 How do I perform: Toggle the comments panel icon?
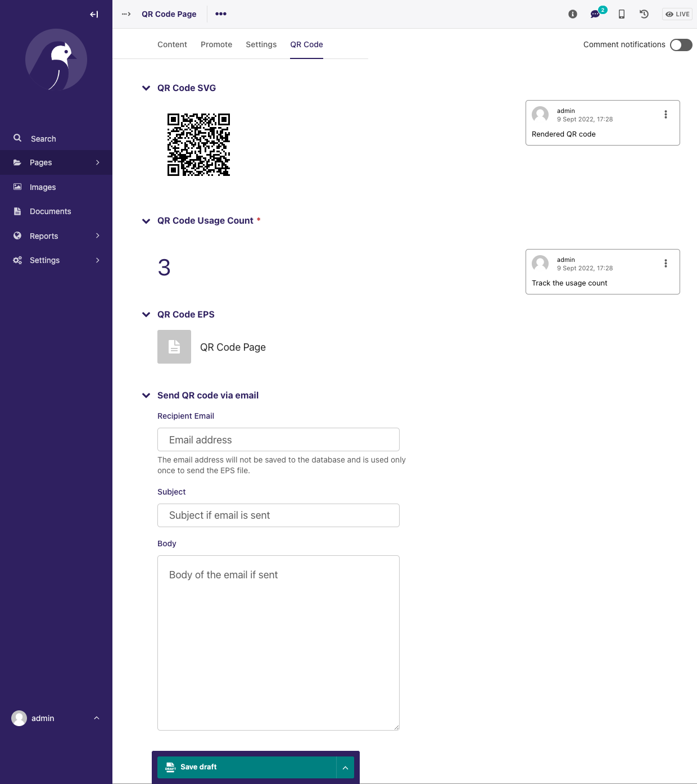[x=596, y=14]
